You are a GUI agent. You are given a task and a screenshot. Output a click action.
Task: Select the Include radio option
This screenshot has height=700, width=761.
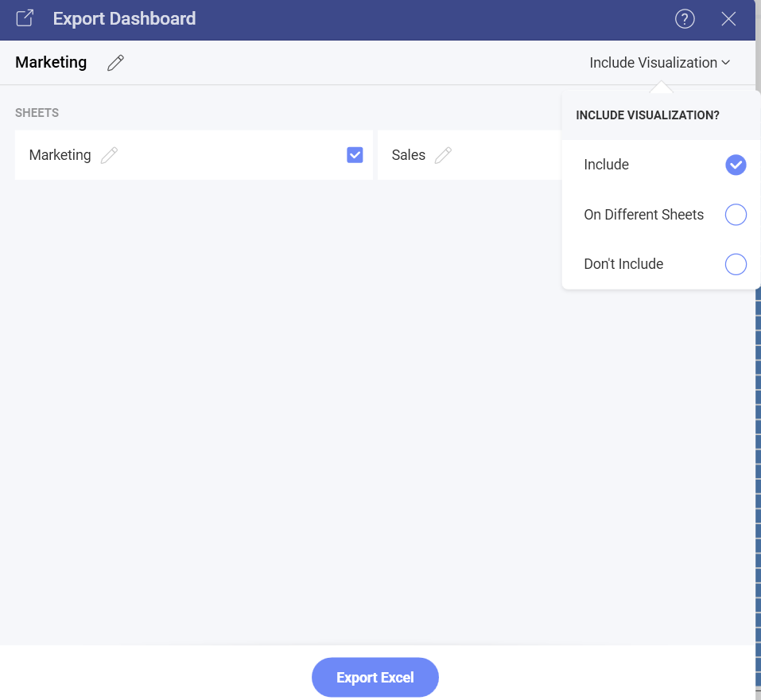(736, 165)
